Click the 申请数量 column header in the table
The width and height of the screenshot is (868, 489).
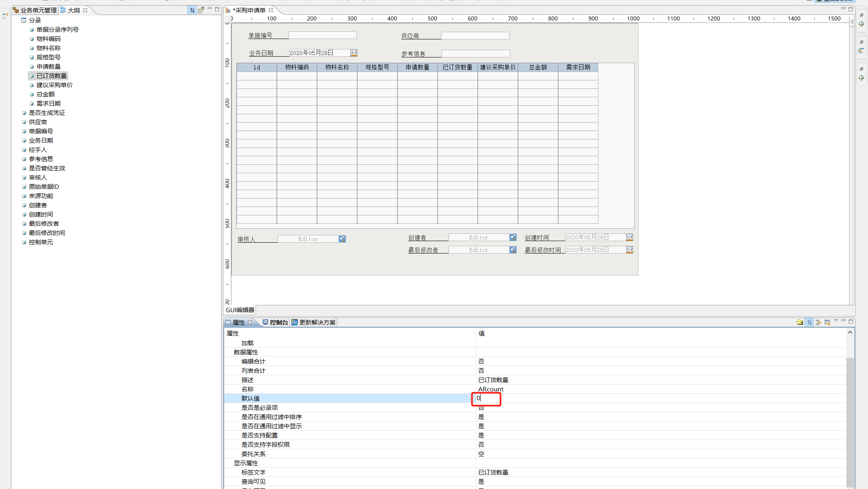click(417, 67)
